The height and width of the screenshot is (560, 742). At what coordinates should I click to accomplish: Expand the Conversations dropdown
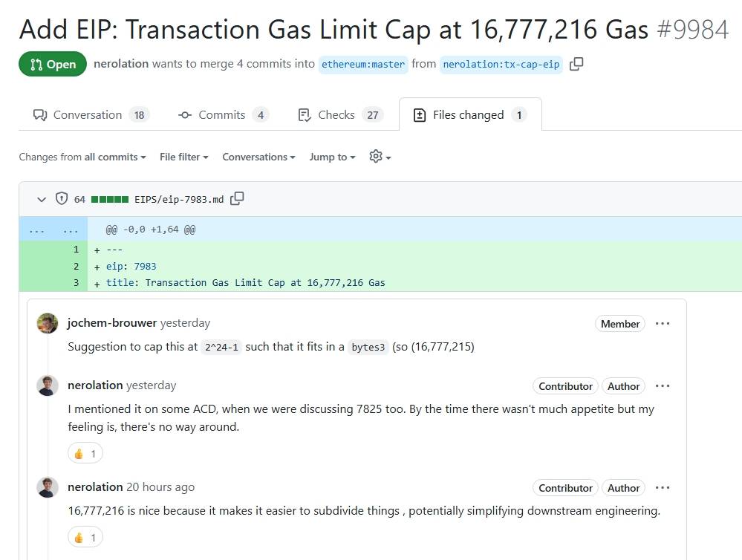[x=259, y=157]
